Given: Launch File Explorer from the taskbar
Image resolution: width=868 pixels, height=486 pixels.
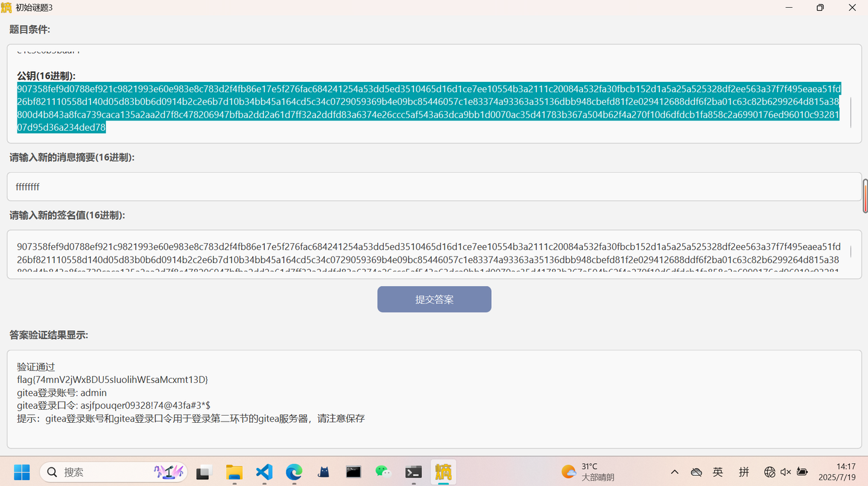Looking at the screenshot, I should 234,472.
